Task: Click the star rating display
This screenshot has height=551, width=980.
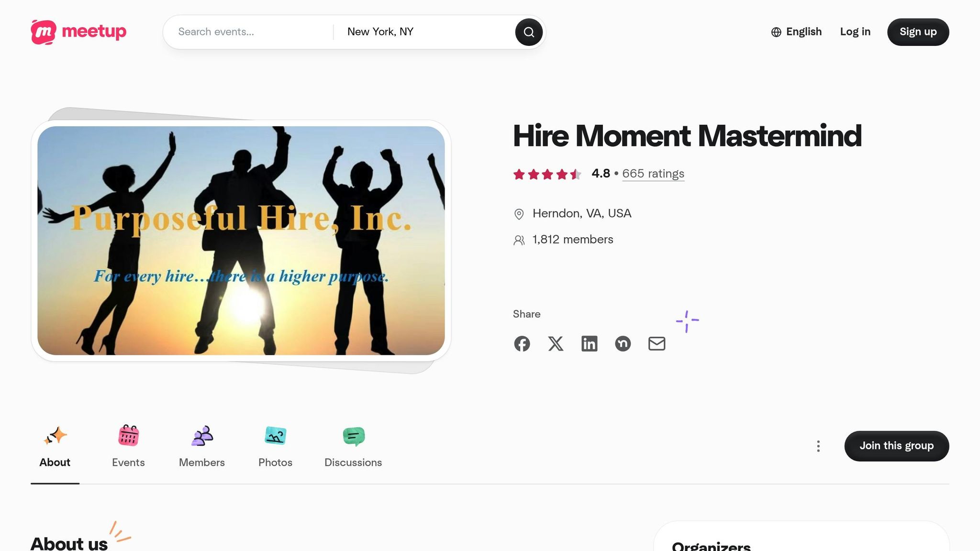Action: coord(547,174)
